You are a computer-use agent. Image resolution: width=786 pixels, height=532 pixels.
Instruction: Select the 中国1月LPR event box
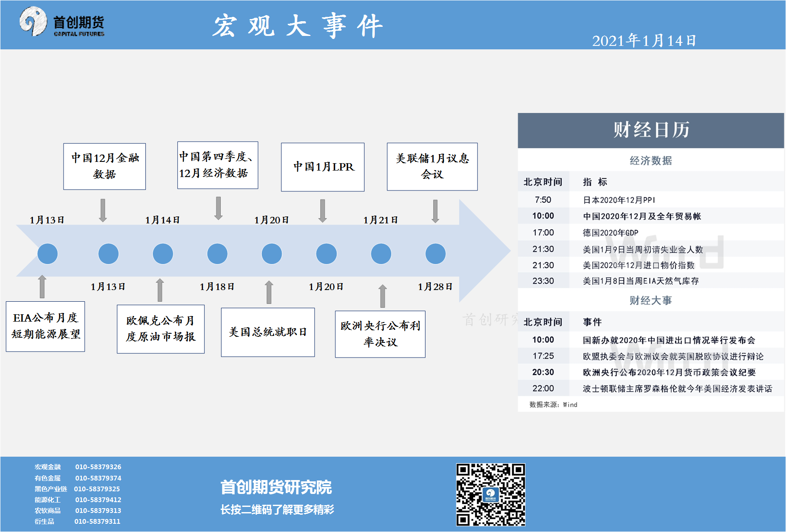click(x=322, y=167)
